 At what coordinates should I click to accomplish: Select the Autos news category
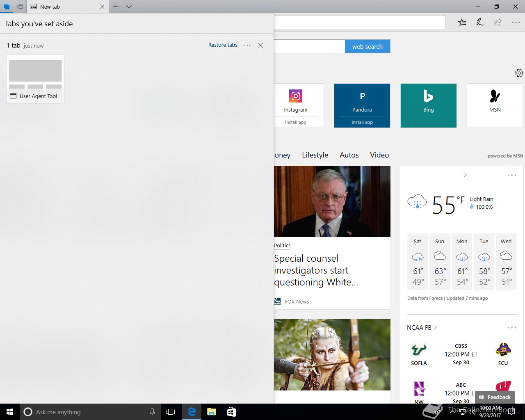point(349,155)
